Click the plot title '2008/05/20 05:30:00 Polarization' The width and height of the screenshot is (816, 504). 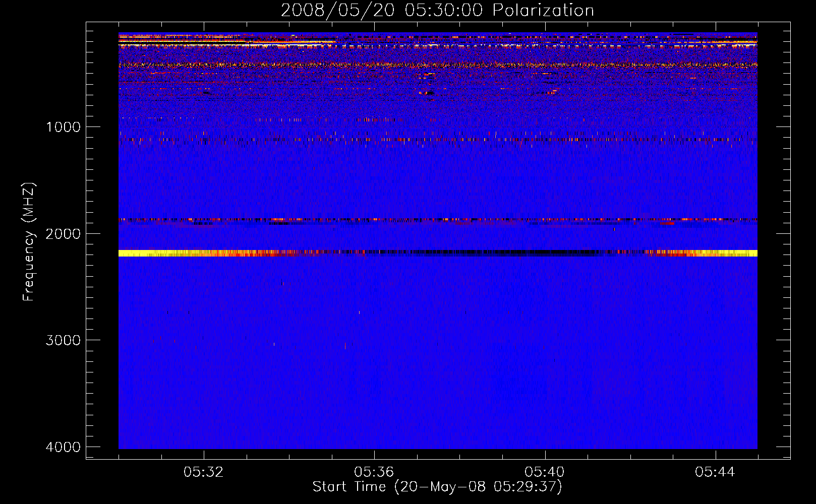[437, 11]
